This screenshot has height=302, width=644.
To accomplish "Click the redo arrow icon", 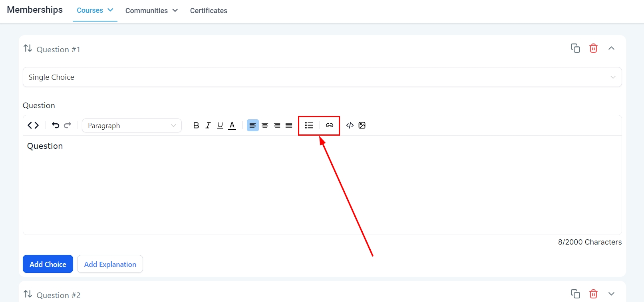I will [x=68, y=125].
